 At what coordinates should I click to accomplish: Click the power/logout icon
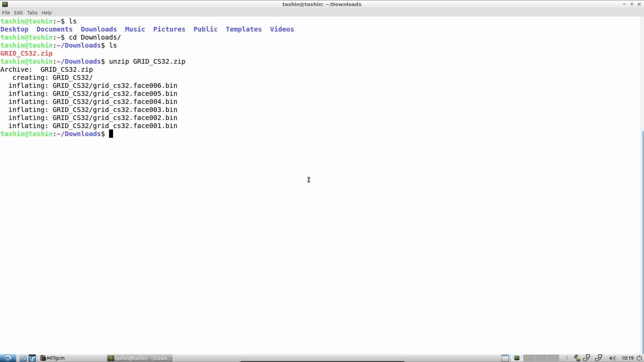coord(639,358)
